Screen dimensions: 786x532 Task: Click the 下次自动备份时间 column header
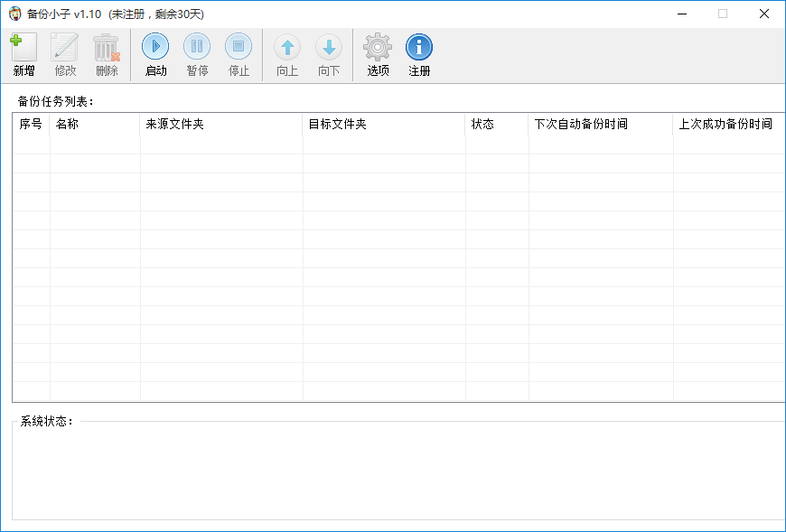point(601,125)
